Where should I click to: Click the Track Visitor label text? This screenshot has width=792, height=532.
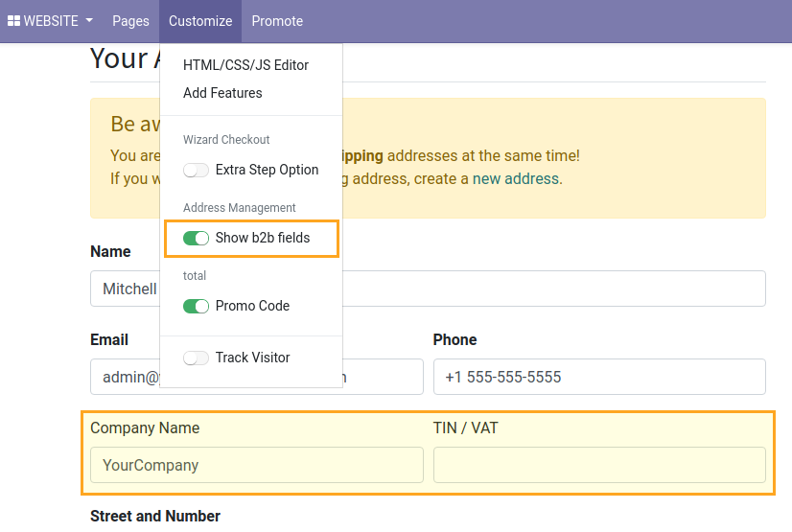[x=252, y=358]
